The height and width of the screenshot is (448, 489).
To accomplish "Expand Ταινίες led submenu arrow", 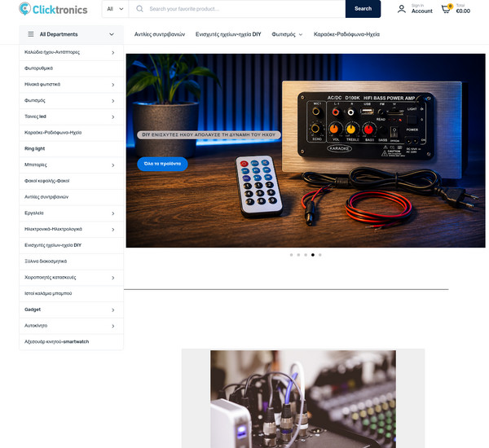I will (113, 117).
